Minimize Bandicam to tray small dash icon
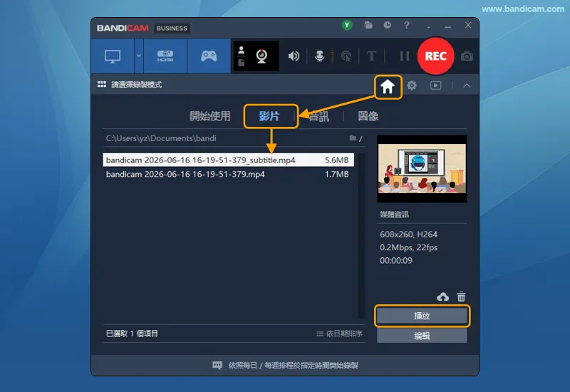The height and width of the screenshot is (392, 570). click(x=429, y=27)
